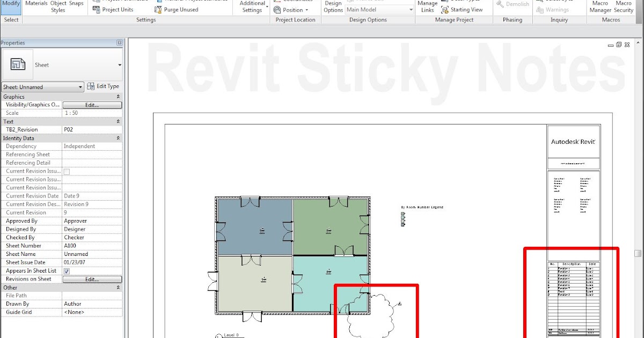Open the Materials dialog
644x338 pixels.
(x=36, y=3)
